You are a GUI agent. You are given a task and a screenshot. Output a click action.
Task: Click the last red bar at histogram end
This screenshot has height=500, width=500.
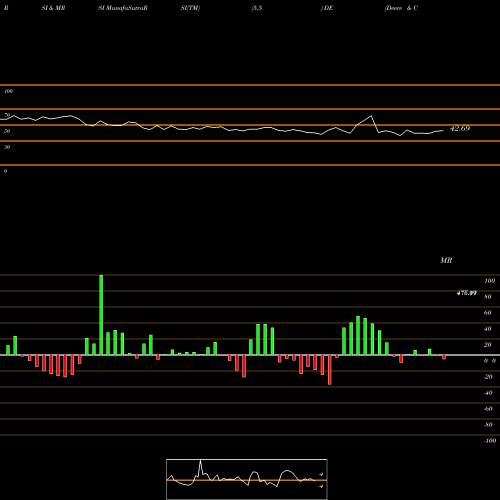click(x=444, y=357)
